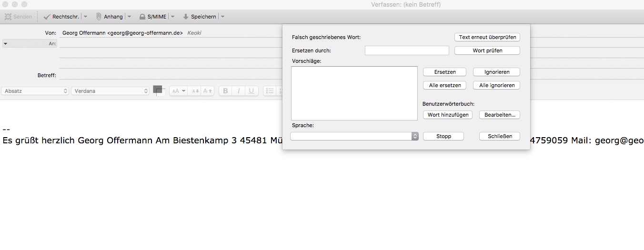This screenshot has width=644, height=250.
Task: Click the Wort prüfen button
Action: tap(487, 50)
